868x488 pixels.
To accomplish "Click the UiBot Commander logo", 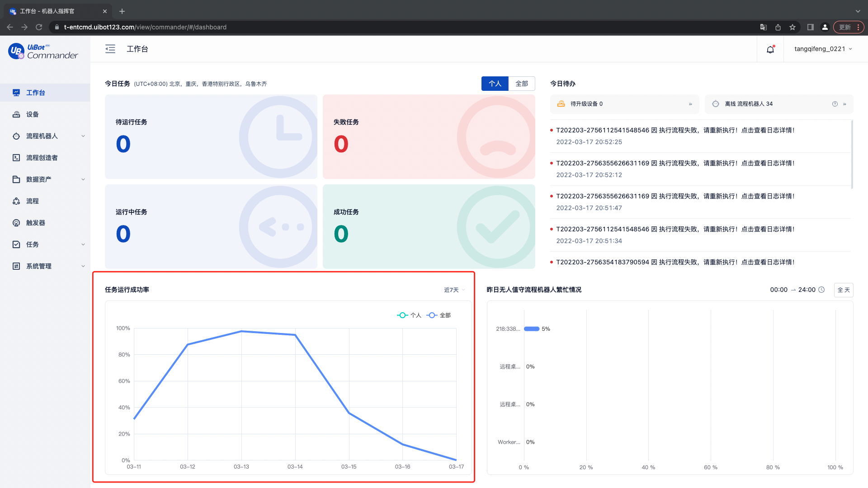I will (43, 51).
